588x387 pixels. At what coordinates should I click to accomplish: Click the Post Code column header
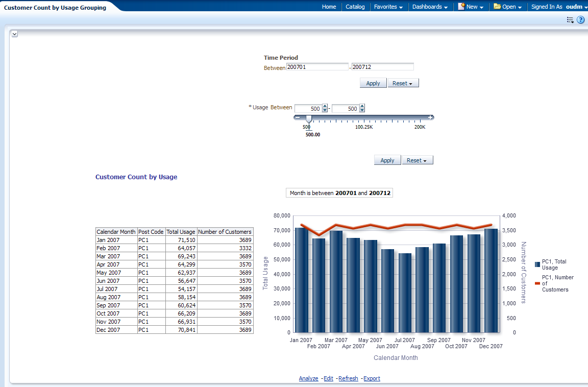click(151, 232)
